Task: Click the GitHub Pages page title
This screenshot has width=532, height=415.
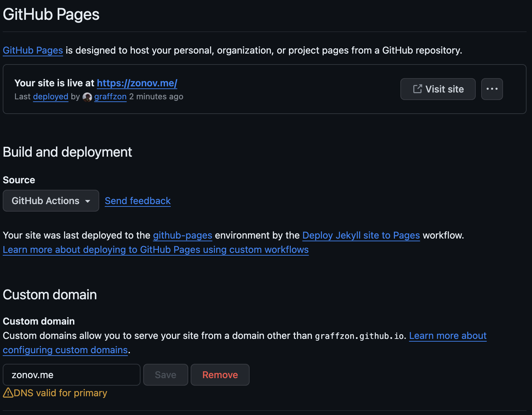Action: click(x=51, y=15)
